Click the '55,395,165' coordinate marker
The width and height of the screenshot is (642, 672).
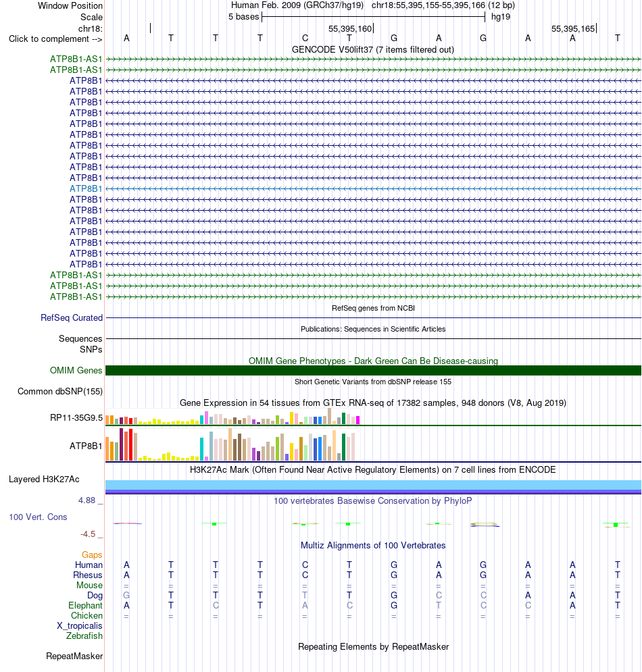tap(573, 29)
